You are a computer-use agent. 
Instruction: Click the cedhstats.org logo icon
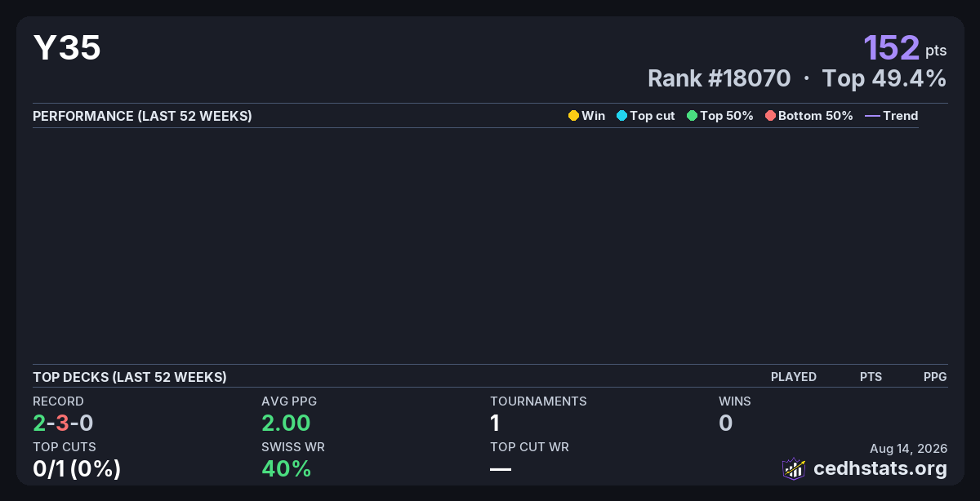[794, 468]
